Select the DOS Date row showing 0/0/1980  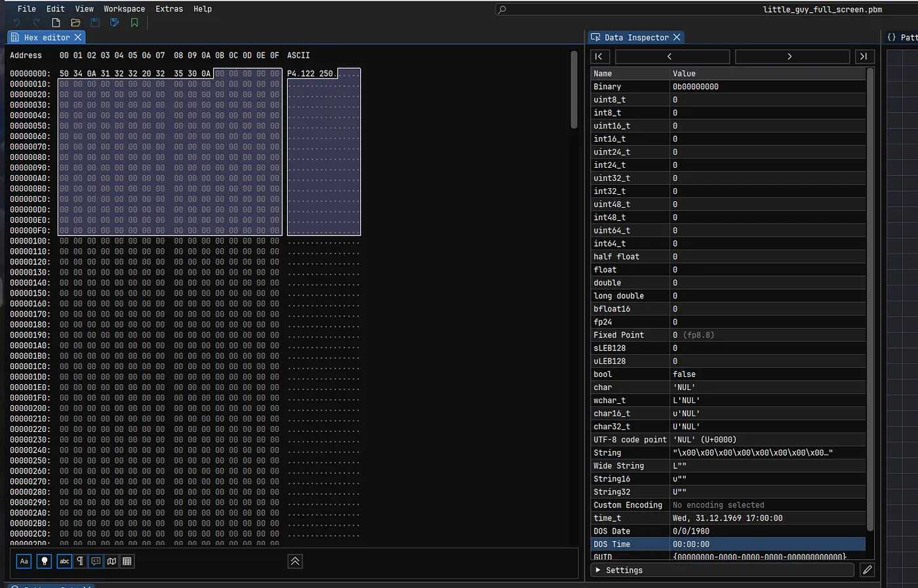coord(728,531)
